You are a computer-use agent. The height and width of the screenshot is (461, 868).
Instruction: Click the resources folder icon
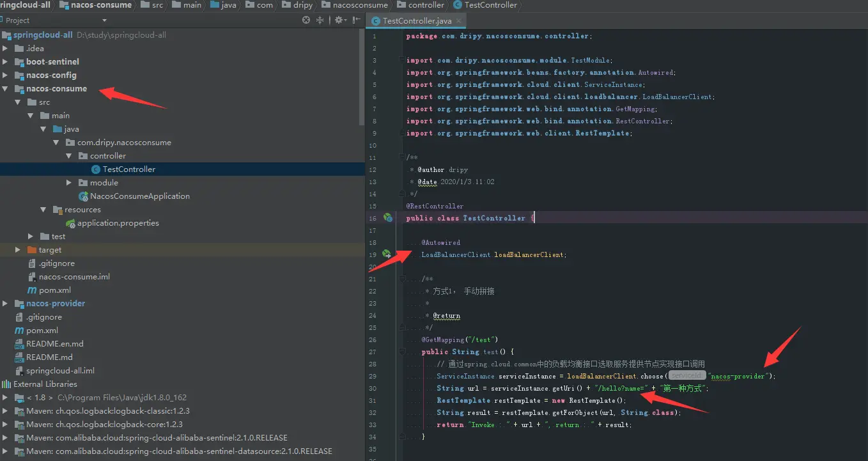tap(58, 210)
